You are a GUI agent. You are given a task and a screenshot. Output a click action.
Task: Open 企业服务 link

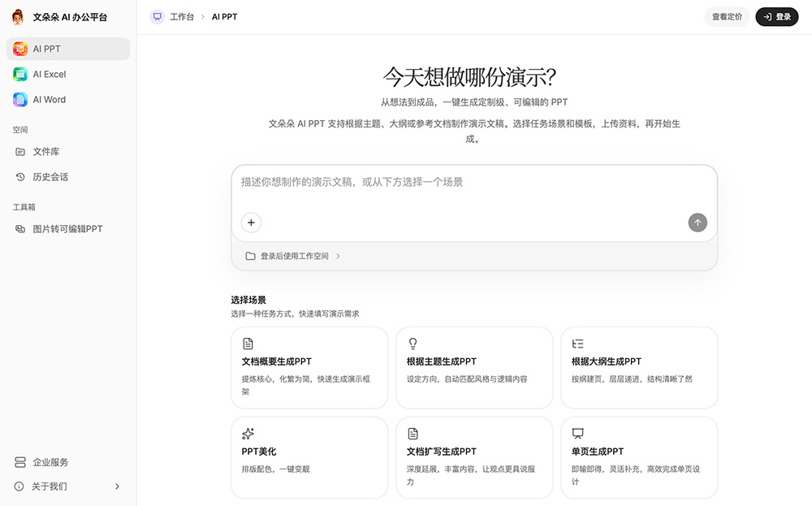(68, 462)
